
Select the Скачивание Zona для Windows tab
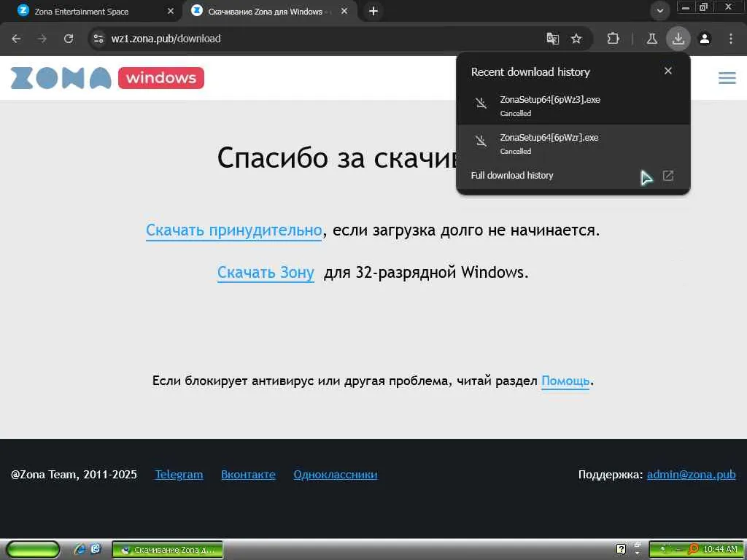[x=269, y=11]
